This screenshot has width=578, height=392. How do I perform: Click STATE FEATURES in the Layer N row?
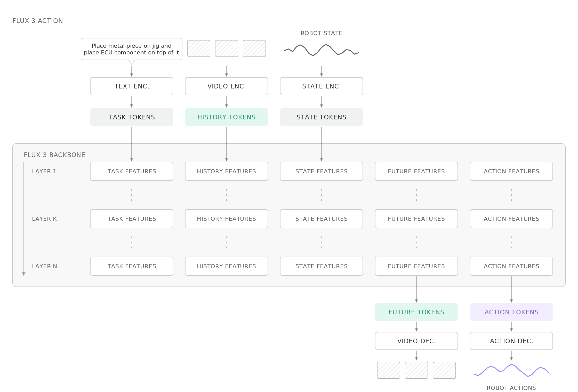322,266
